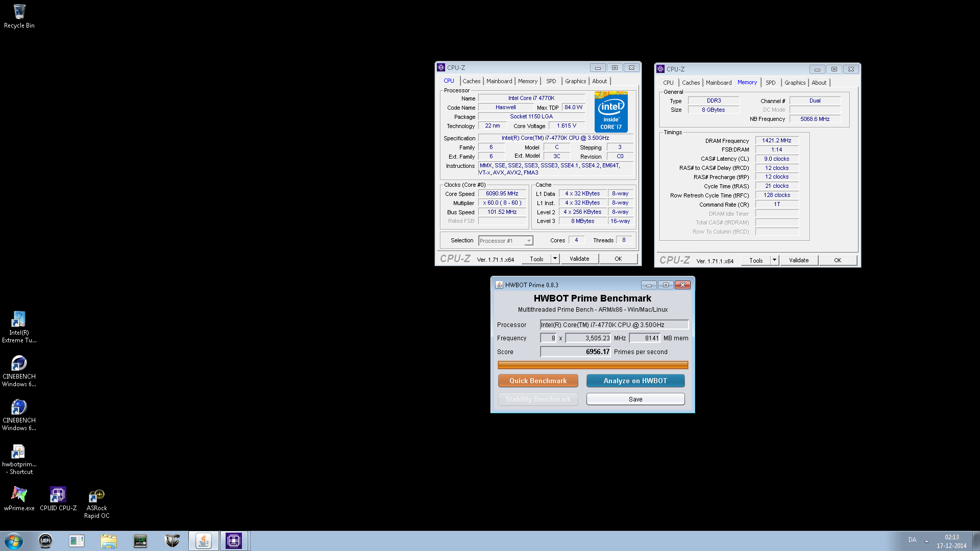
Task: Click the TUF shield taskbar icon
Action: point(172,541)
